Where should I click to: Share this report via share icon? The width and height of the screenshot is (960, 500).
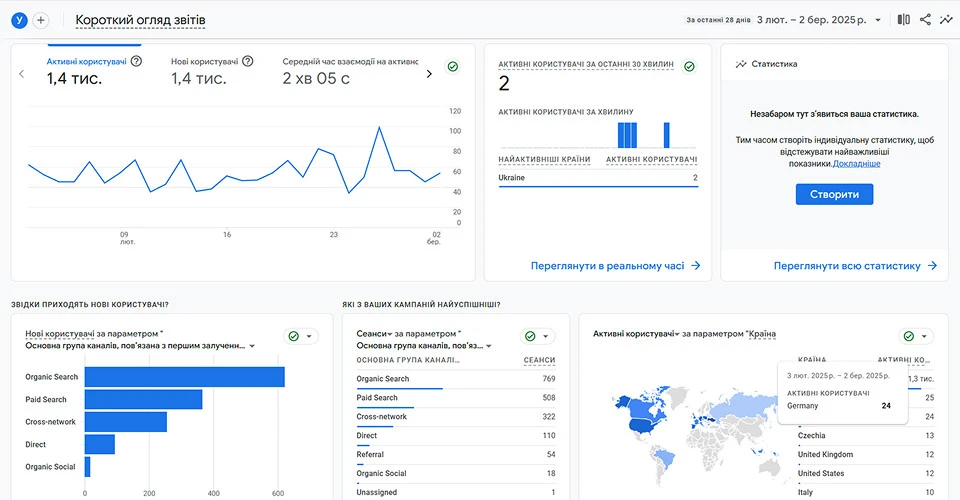pyautogui.click(x=925, y=20)
